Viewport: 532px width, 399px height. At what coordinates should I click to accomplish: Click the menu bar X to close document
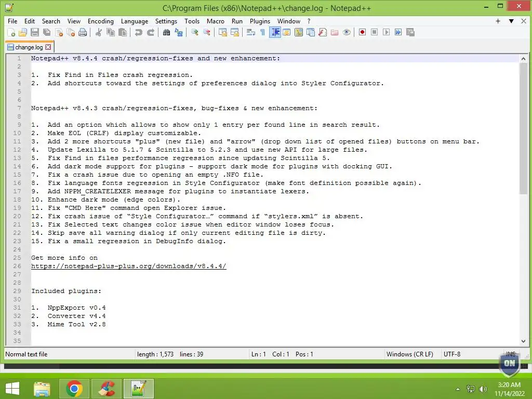(x=524, y=21)
